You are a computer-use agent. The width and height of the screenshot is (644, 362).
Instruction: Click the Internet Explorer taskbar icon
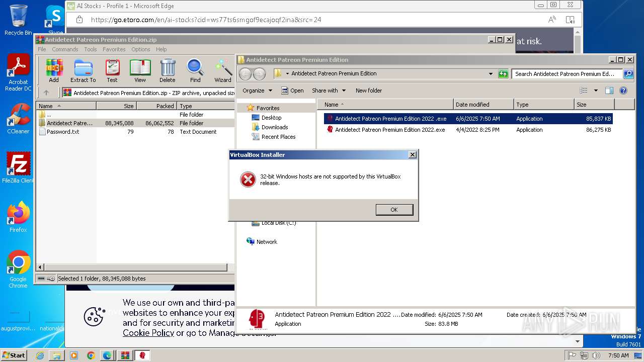[x=40, y=355]
